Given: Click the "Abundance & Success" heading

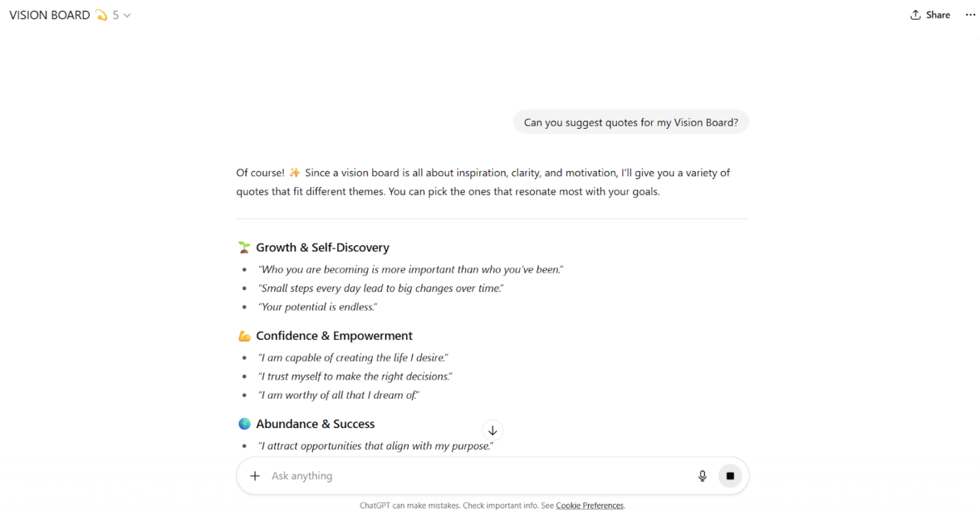Looking at the screenshot, I should (315, 424).
